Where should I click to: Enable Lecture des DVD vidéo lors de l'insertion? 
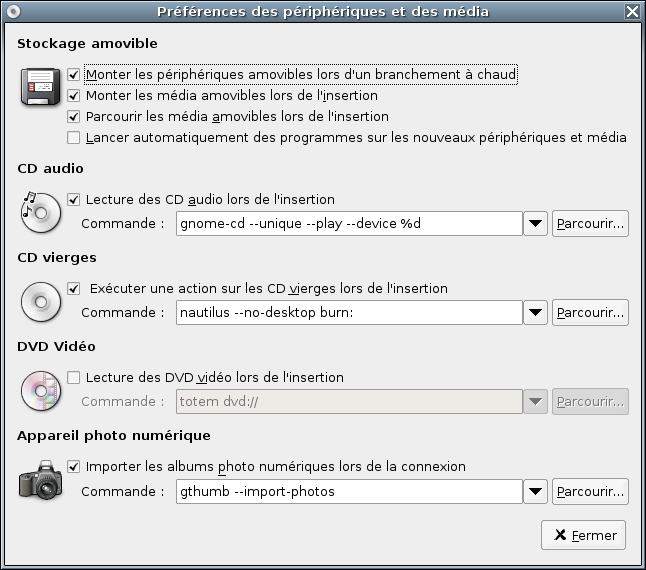point(73,377)
